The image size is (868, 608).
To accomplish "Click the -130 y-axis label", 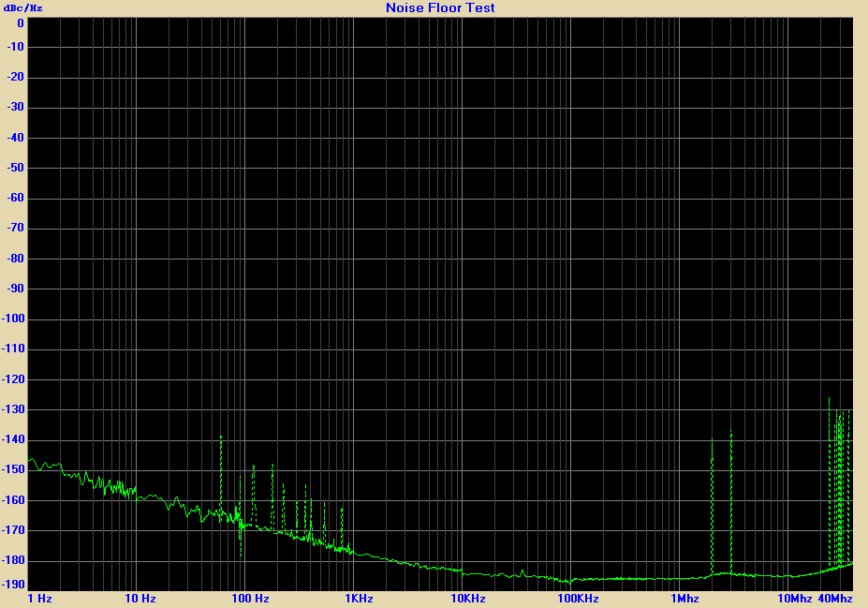I will coord(13,409).
